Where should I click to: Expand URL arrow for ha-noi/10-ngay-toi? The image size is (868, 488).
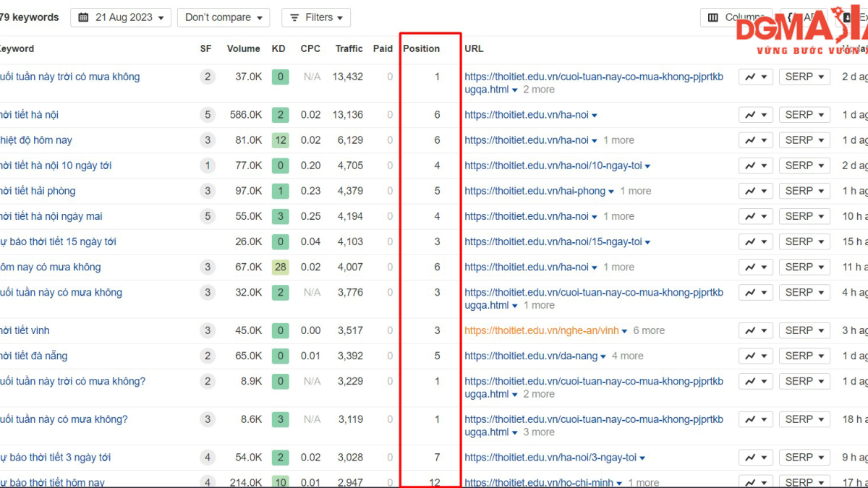pyautogui.click(x=647, y=166)
